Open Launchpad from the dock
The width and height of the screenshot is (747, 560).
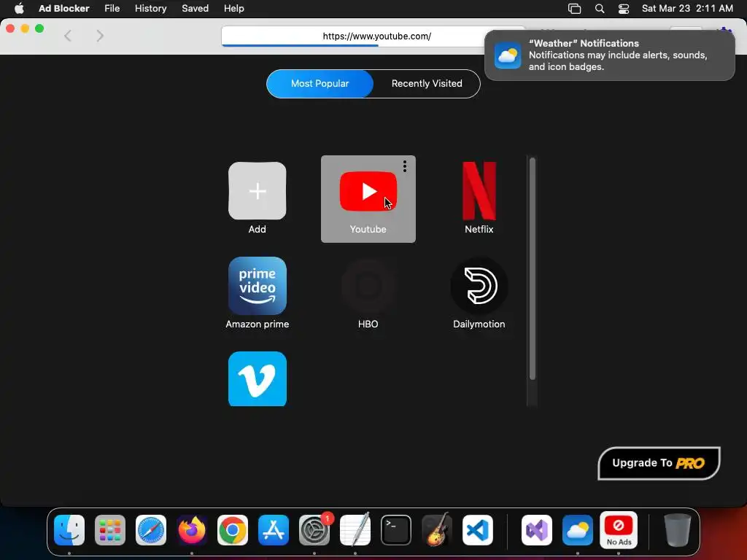110,530
